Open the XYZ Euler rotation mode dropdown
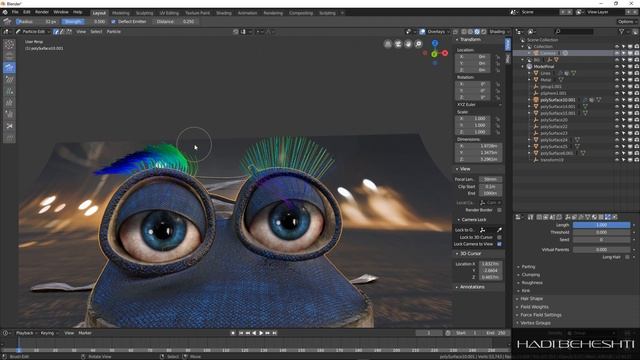The width and height of the screenshot is (640, 360). (x=479, y=104)
